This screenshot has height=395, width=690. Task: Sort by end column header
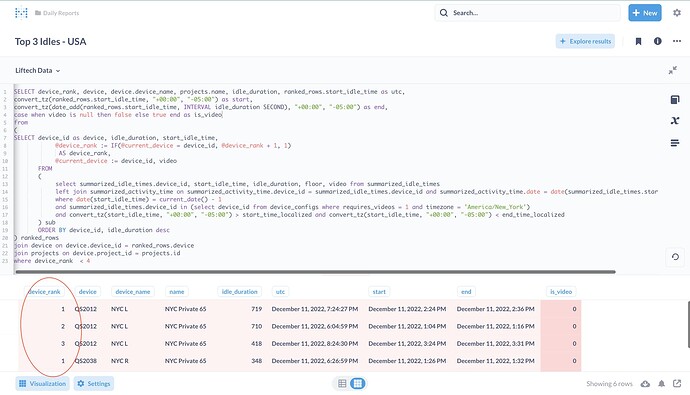coord(466,291)
